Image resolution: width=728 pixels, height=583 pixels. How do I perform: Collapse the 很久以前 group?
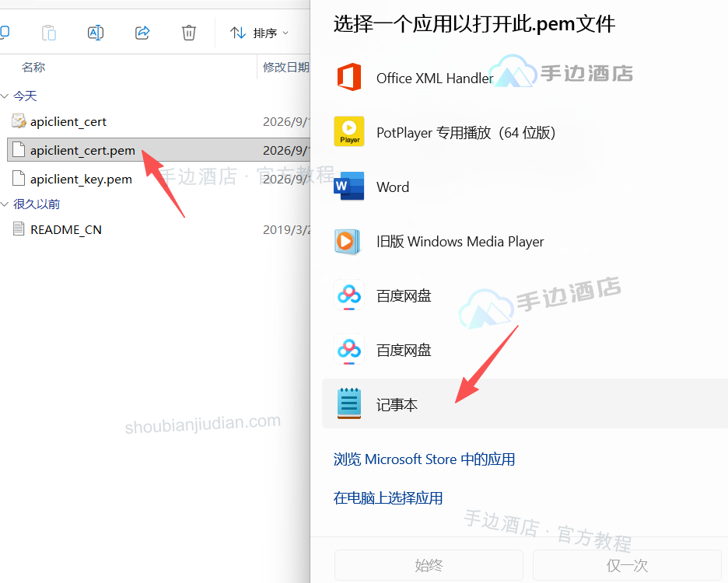coord(5,204)
